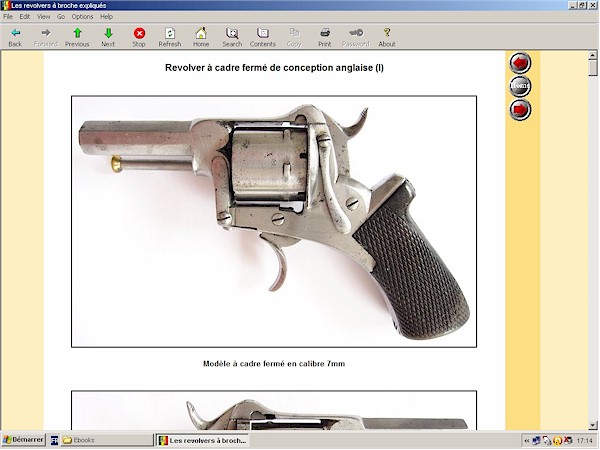Click the 7mm closed-frame revolver photo
The width and height of the screenshot is (600, 450).
(274, 221)
